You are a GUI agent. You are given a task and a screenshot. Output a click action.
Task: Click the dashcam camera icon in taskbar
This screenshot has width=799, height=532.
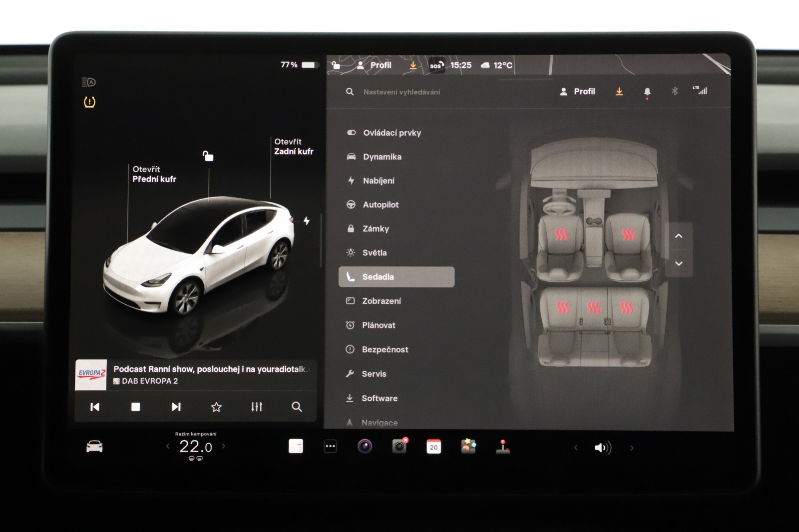[400, 447]
